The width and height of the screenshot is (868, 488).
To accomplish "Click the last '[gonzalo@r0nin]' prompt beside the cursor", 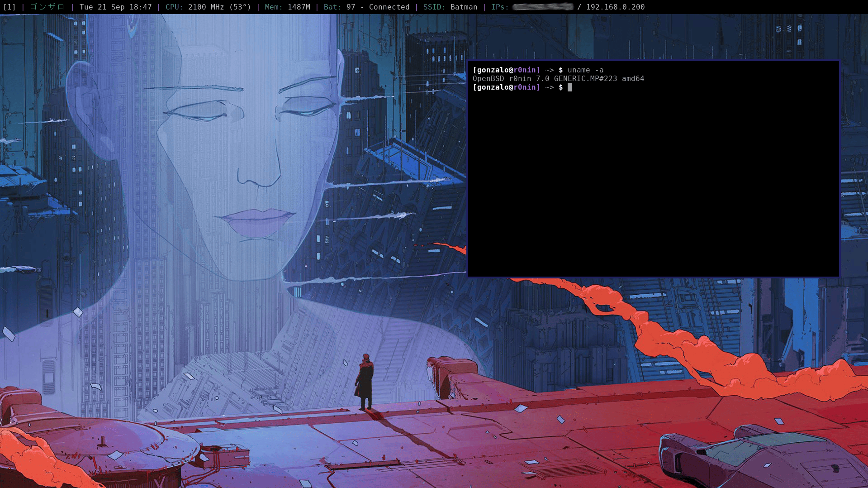I will [506, 87].
